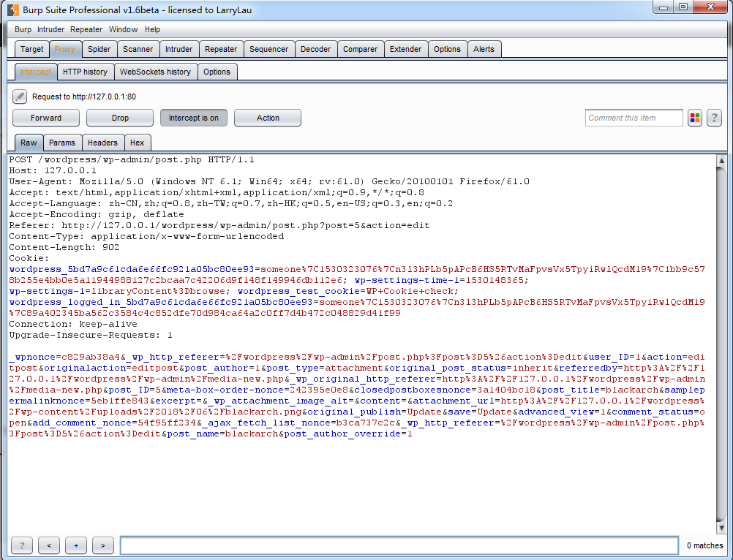The width and height of the screenshot is (733, 560).
Task: Switch to the Target tab
Action: (x=31, y=49)
